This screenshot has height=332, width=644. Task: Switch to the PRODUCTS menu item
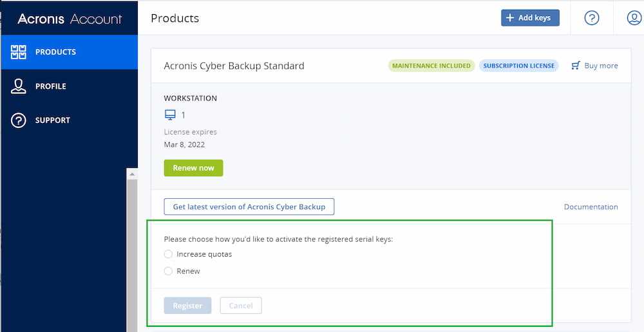tap(55, 52)
